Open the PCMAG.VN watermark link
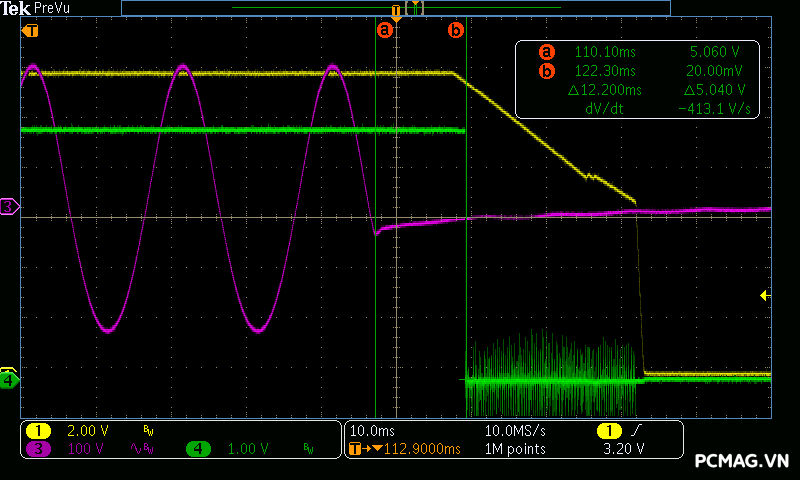Viewport: 800px width, 480px height. tap(742, 461)
